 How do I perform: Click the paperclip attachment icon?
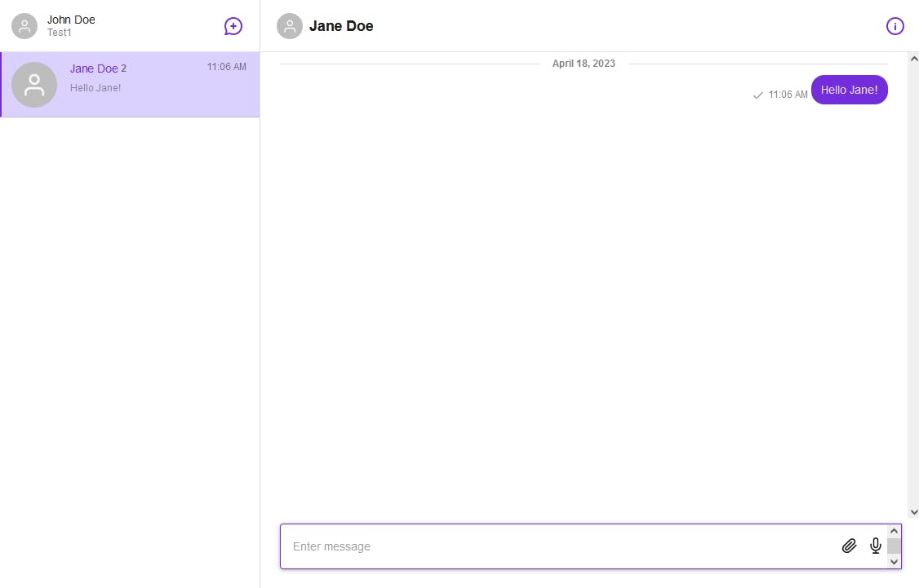tap(849, 546)
